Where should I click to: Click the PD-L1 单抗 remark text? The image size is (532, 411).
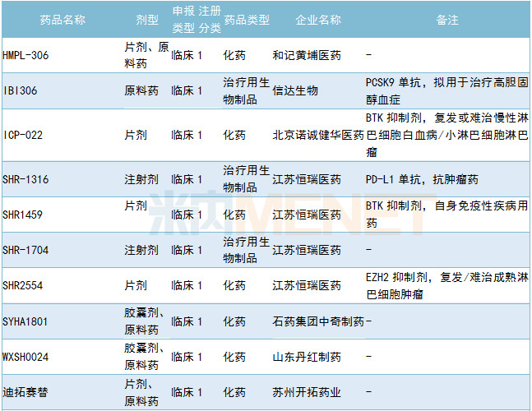coord(422,179)
